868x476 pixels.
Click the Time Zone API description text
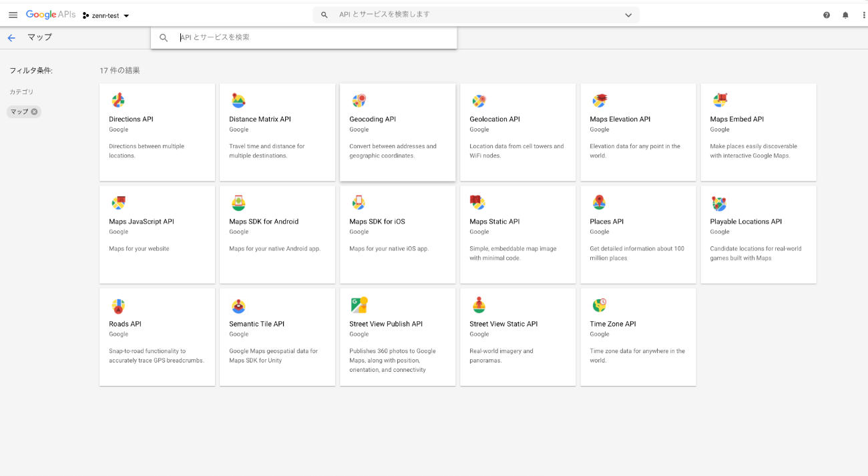point(637,356)
